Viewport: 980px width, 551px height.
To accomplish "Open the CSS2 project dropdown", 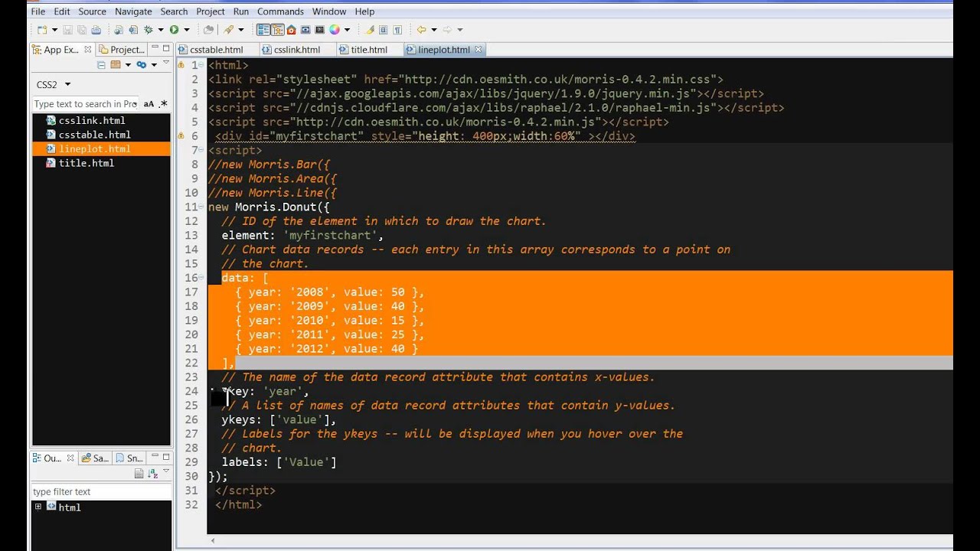I will point(54,84).
